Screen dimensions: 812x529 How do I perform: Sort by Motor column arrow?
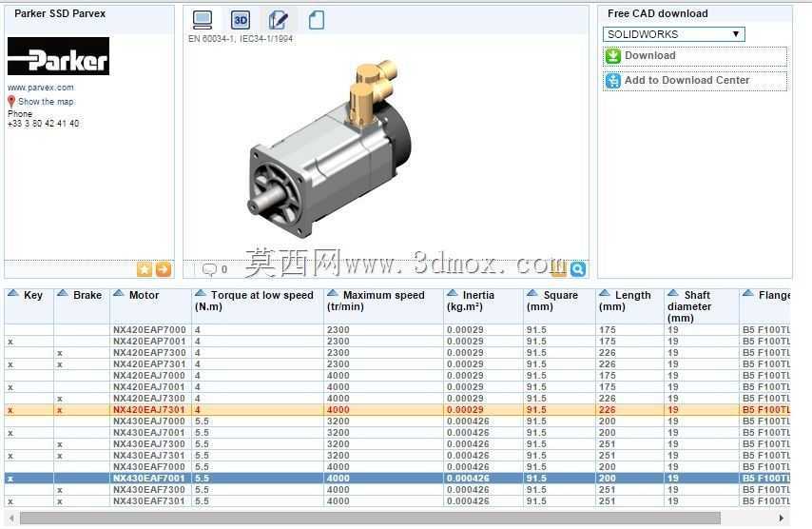pos(119,293)
